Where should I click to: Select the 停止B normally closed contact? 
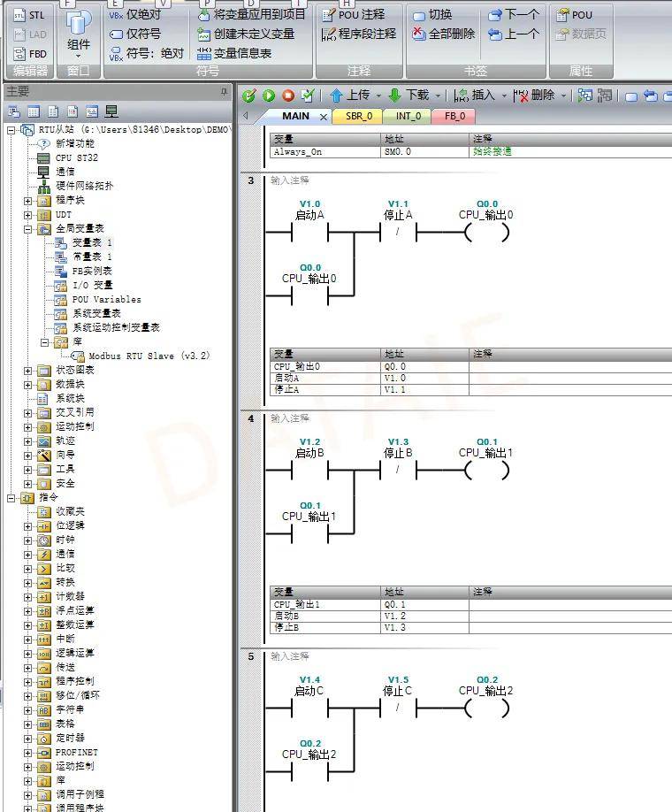(398, 471)
